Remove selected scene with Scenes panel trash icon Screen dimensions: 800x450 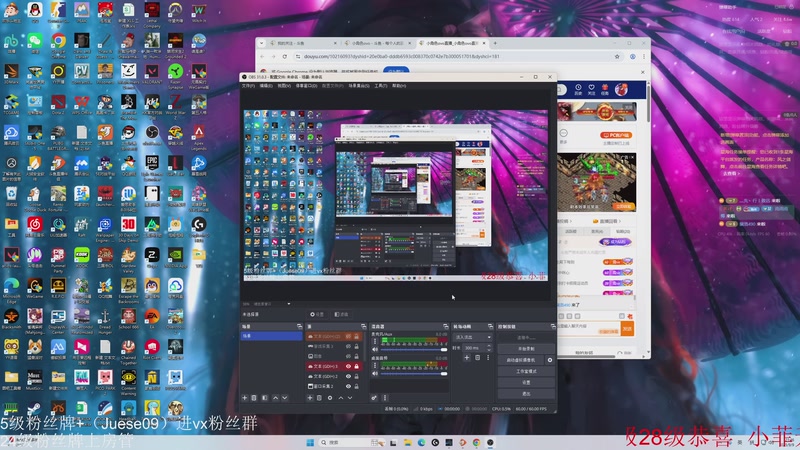coord(254,398)
